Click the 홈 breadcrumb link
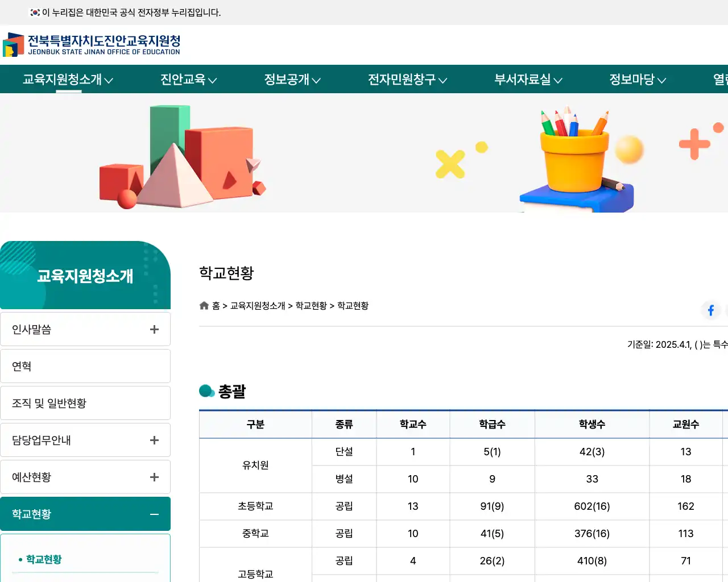Viewport: 728px width, 582px height. (217, 305)
